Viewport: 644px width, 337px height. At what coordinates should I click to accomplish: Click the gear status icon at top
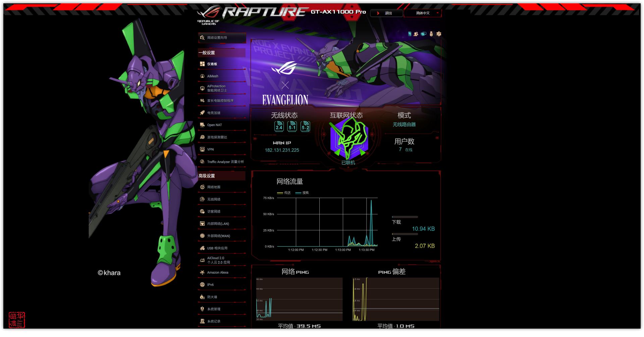click(x=439, y=34)
